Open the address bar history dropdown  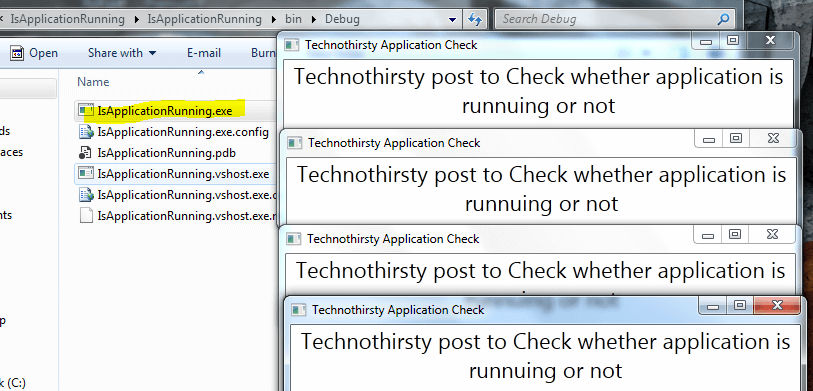[x=452, y=20]
